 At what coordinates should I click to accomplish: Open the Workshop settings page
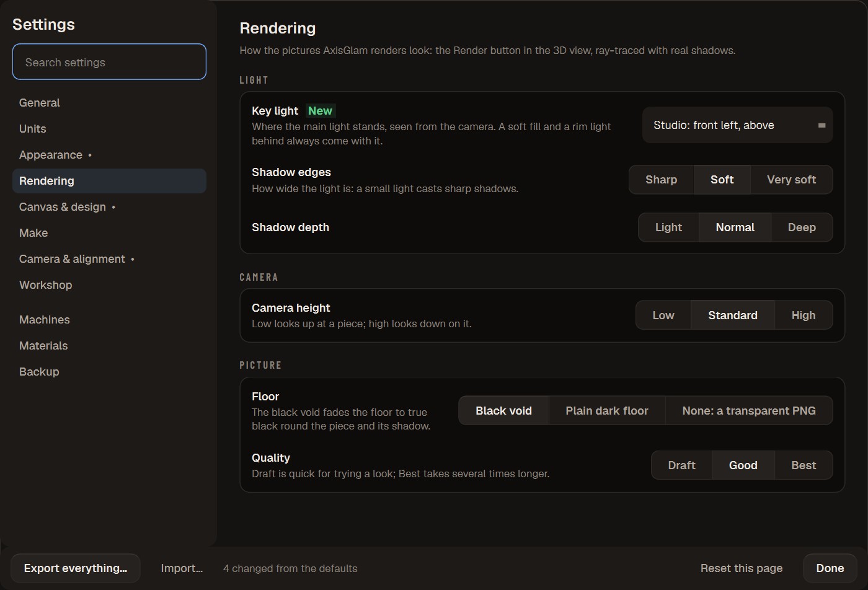pyautogui.click(x=109, y=285)
